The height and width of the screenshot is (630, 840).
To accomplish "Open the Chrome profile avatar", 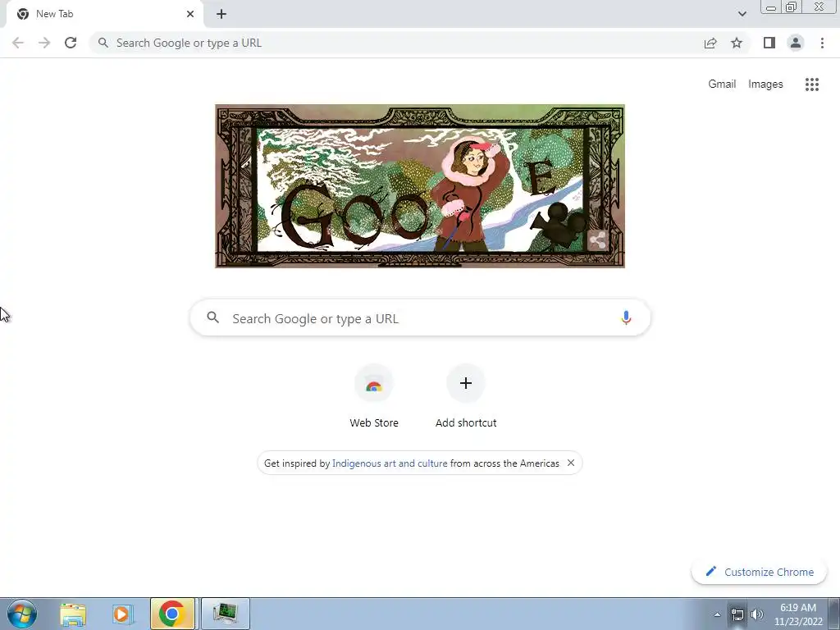I will (796, 43).
